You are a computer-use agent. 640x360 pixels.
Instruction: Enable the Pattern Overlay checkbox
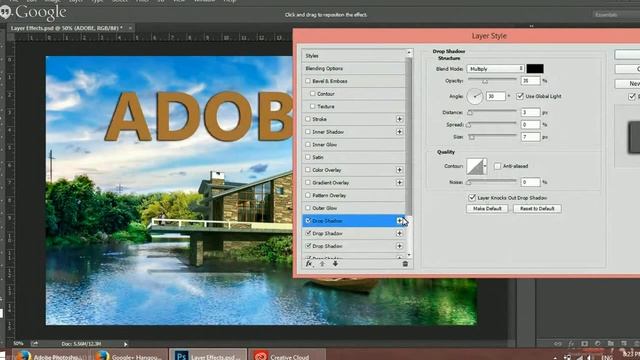pos(308,195)
